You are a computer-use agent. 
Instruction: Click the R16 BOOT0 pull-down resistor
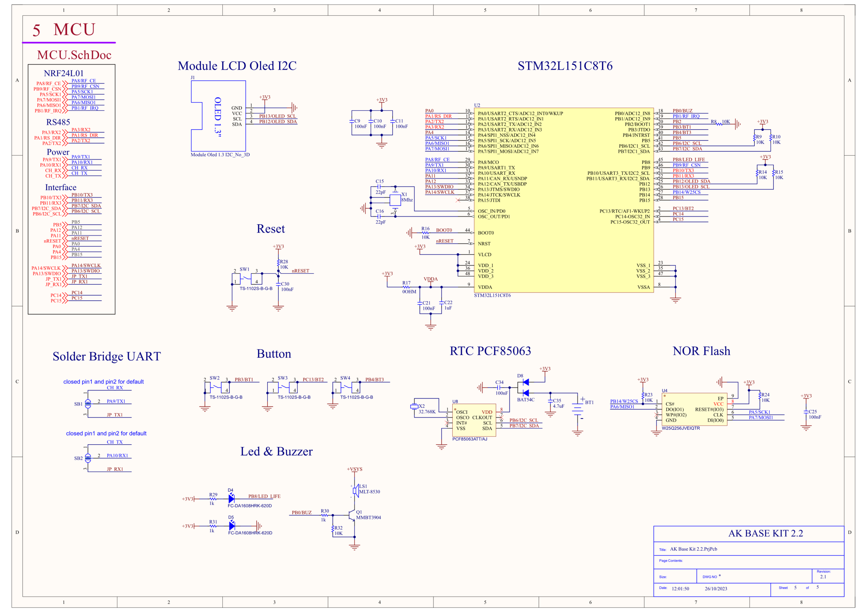click(x=426, y=233)
